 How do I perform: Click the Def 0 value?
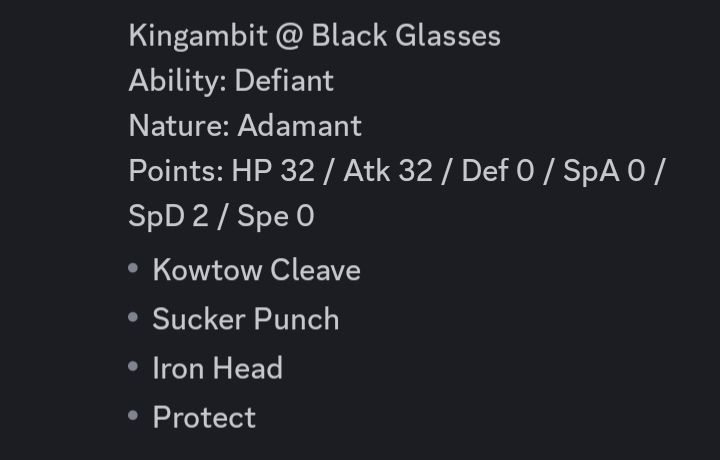(498, 170)
